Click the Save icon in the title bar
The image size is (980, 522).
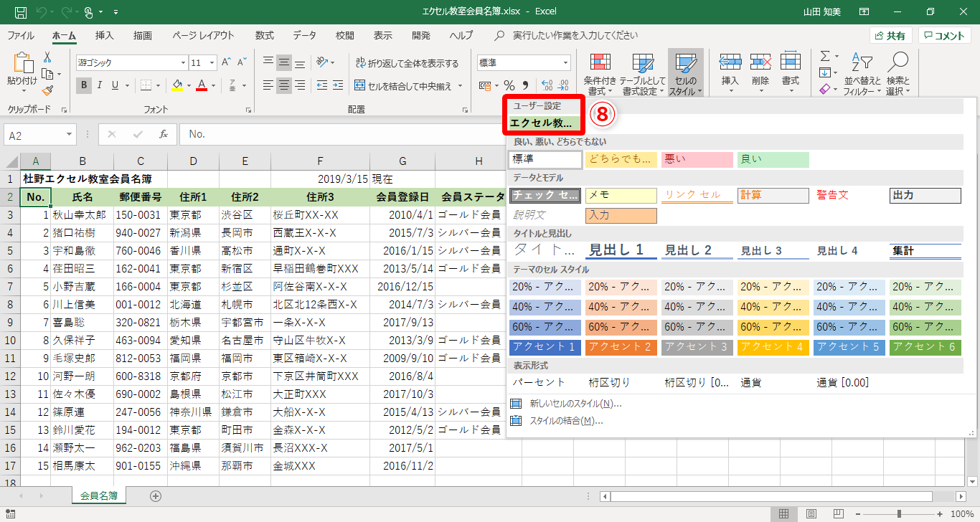click(21, 12)
